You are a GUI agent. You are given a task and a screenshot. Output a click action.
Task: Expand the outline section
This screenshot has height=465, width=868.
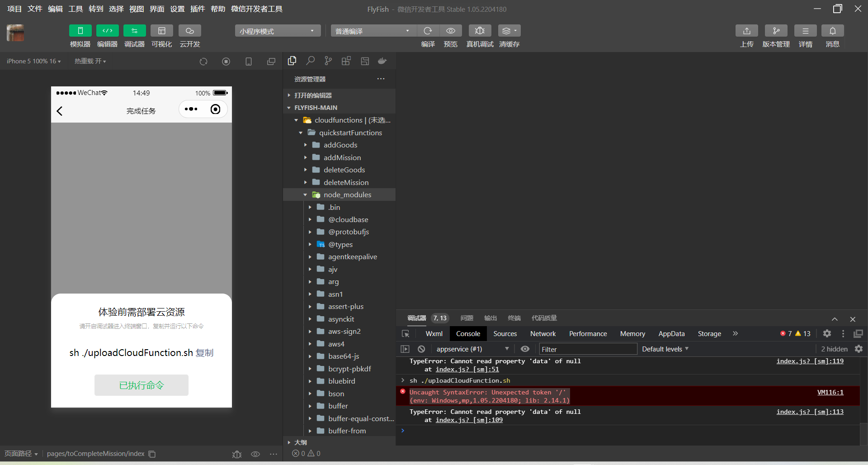[x=339, y=442]
